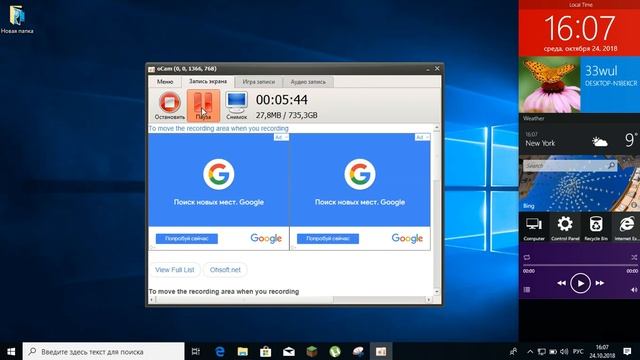Open Task View from the taskbar
Viewport: 640px width, 360px height.
click(x=196, y=351)
